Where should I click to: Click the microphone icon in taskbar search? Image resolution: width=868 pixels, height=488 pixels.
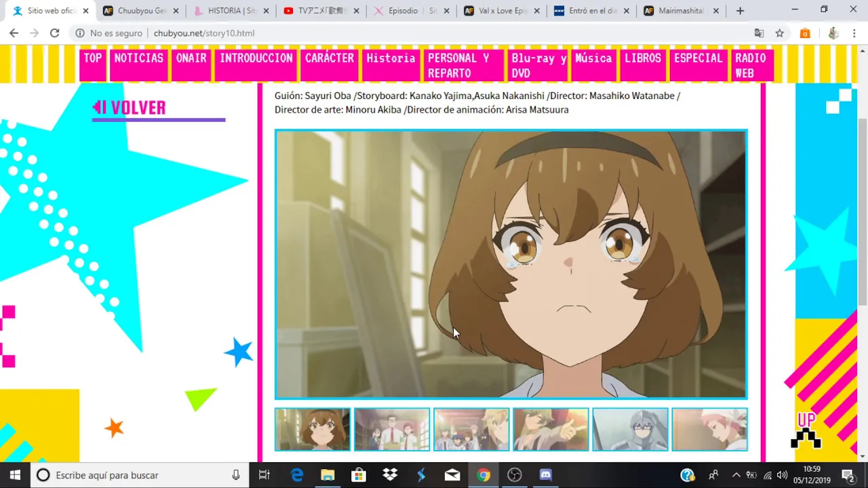(236, 475)
